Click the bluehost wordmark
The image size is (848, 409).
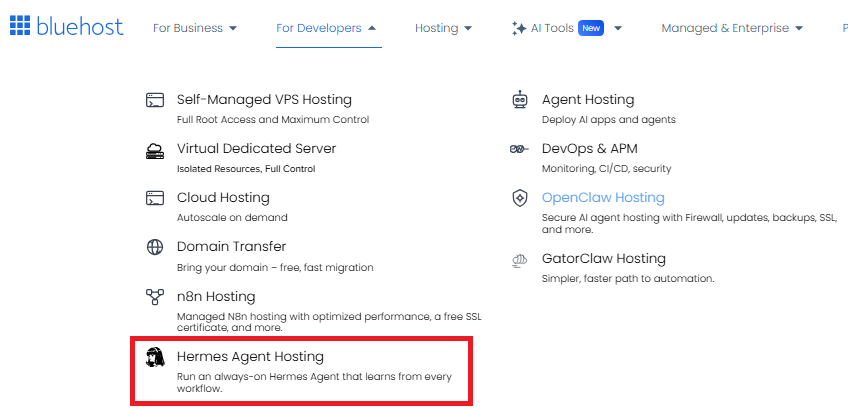80,26
